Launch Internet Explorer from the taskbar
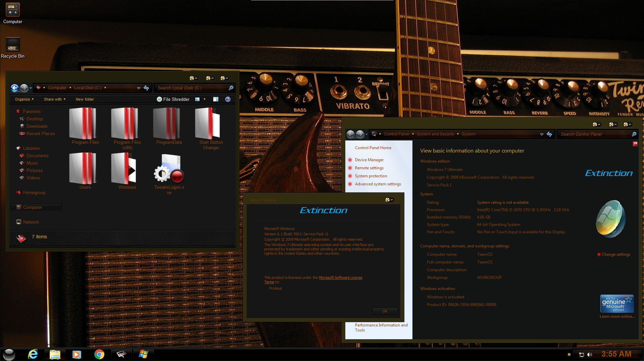 click(33, 354)
